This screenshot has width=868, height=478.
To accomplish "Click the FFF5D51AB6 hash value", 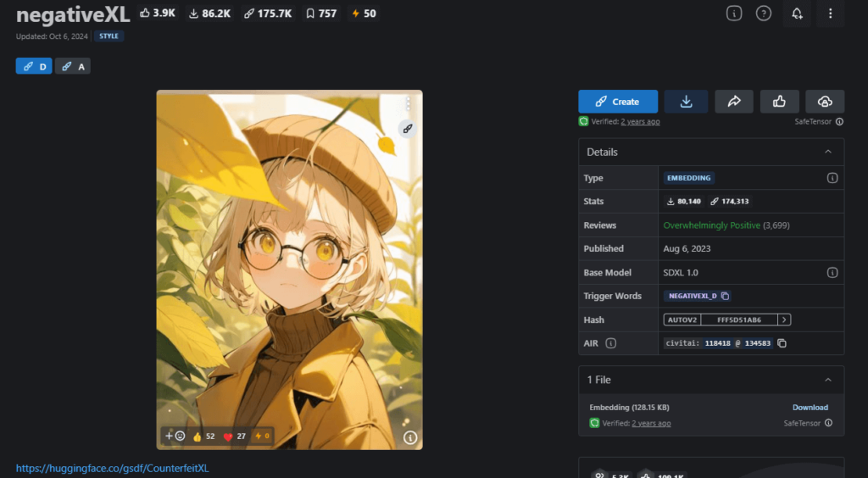I will click(x=739, y=320).
